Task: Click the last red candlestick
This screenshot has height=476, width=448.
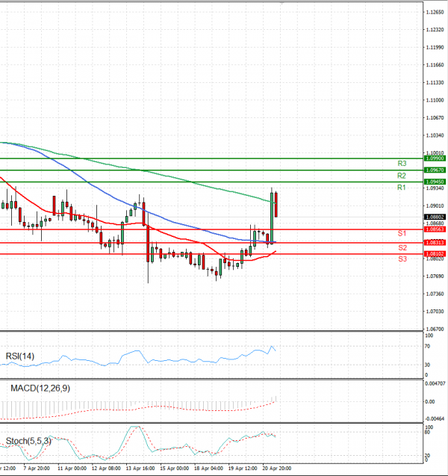Action: pos(276,205)
